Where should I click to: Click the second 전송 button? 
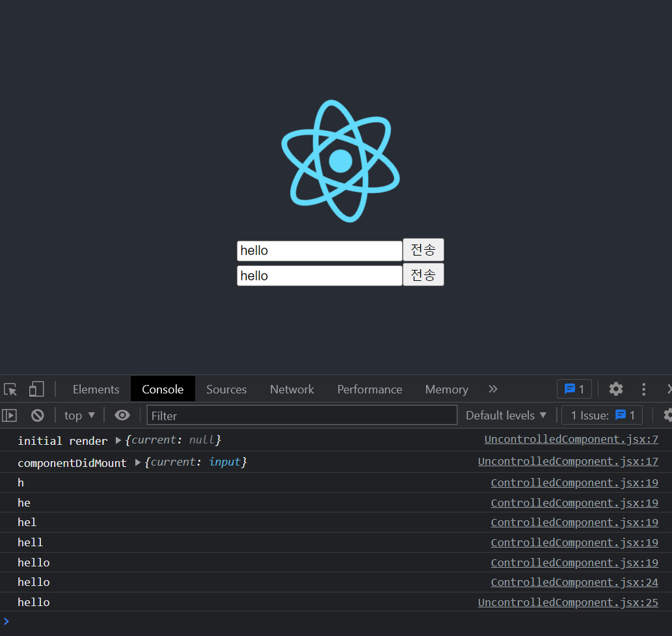point(423,275)
